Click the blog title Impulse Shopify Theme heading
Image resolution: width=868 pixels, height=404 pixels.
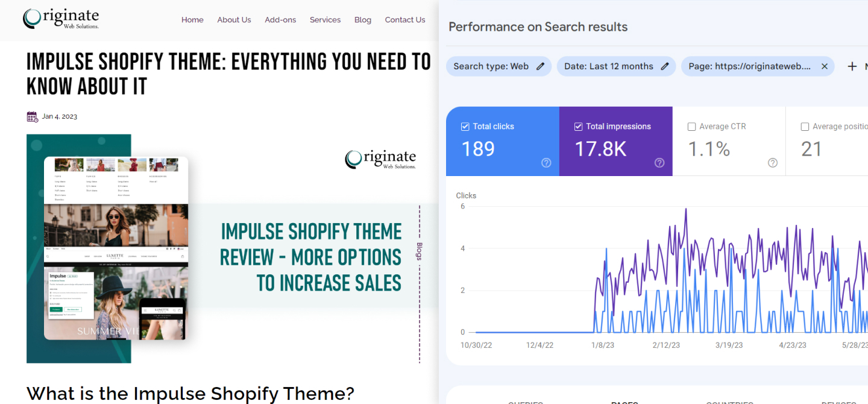click(228, 74)
